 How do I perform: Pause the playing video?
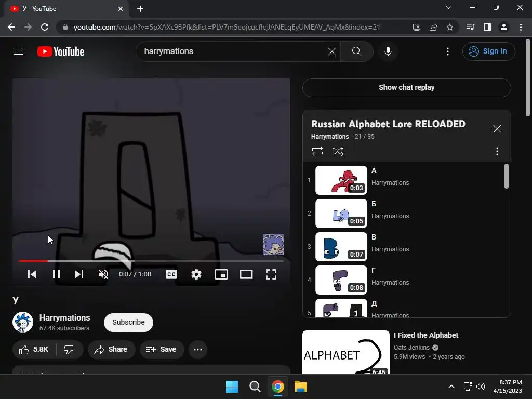pyautogui.click(x=56, y=274)
